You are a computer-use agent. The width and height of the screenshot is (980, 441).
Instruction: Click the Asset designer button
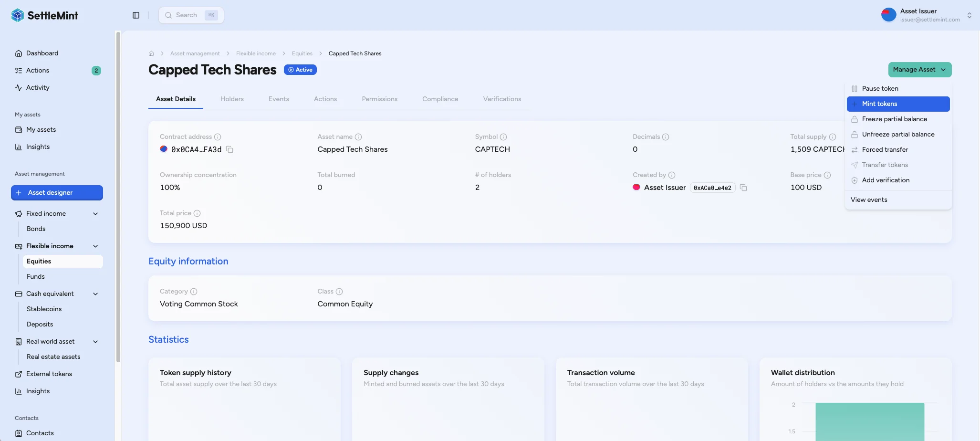coord(57,193)
